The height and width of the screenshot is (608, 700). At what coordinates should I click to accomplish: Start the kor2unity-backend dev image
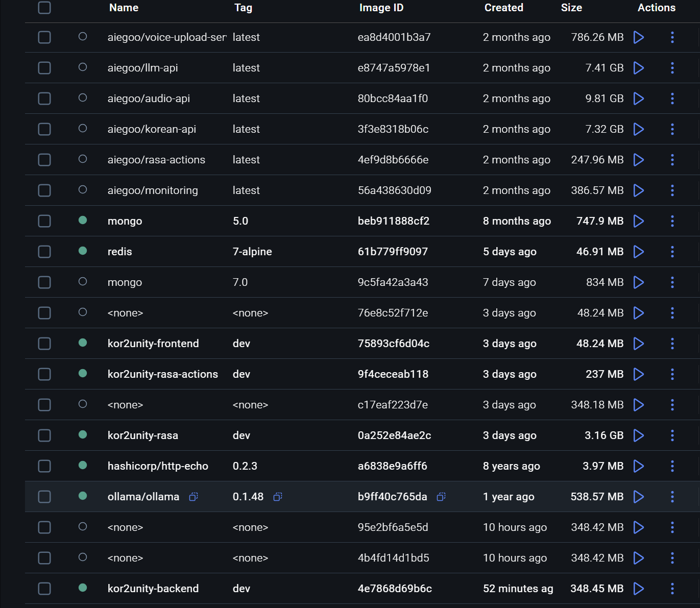[x=638, y=589]
